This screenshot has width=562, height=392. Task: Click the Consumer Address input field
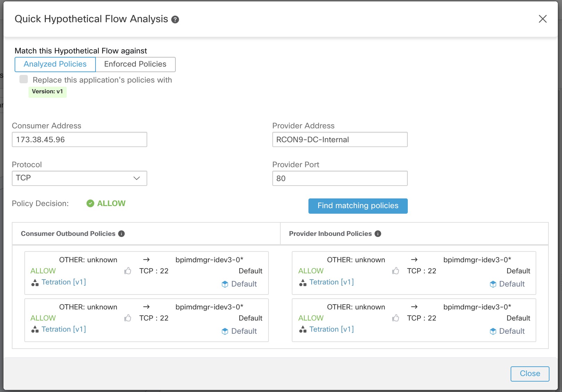80,139
